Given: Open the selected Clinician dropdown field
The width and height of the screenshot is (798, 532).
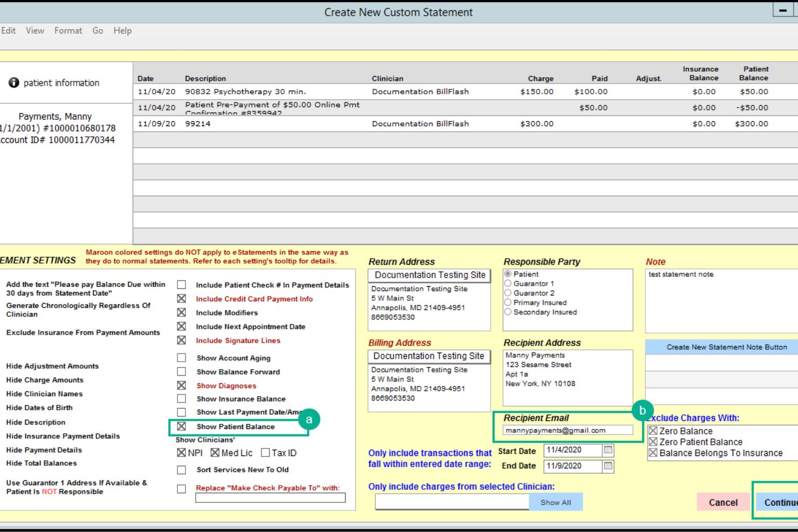Looking at the screenshot, I should tap(452, 502).
